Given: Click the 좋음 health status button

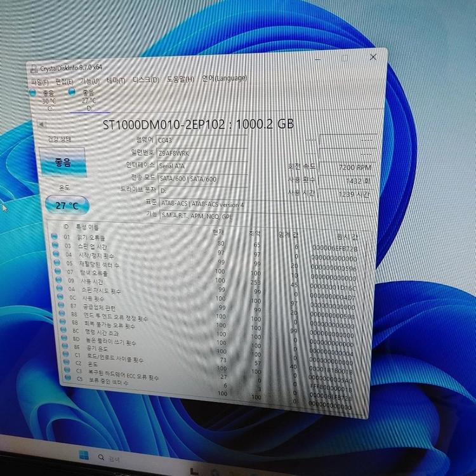Looking at the screenshot, I should click(x=63, y=162).
